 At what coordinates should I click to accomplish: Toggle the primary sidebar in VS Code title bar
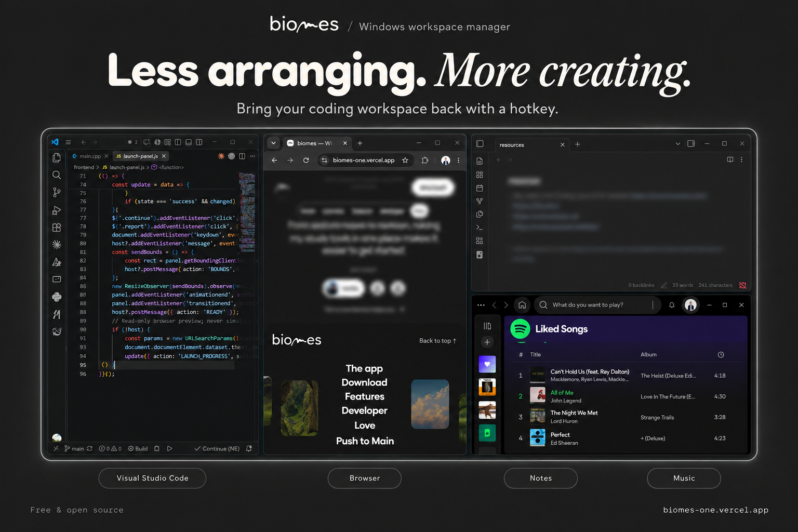pos(178,142)
